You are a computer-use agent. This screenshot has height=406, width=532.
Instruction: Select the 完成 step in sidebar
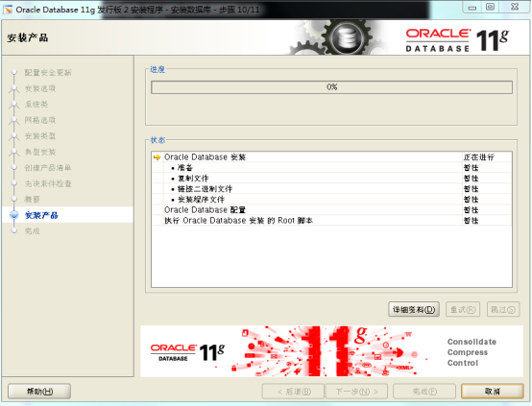33,231
